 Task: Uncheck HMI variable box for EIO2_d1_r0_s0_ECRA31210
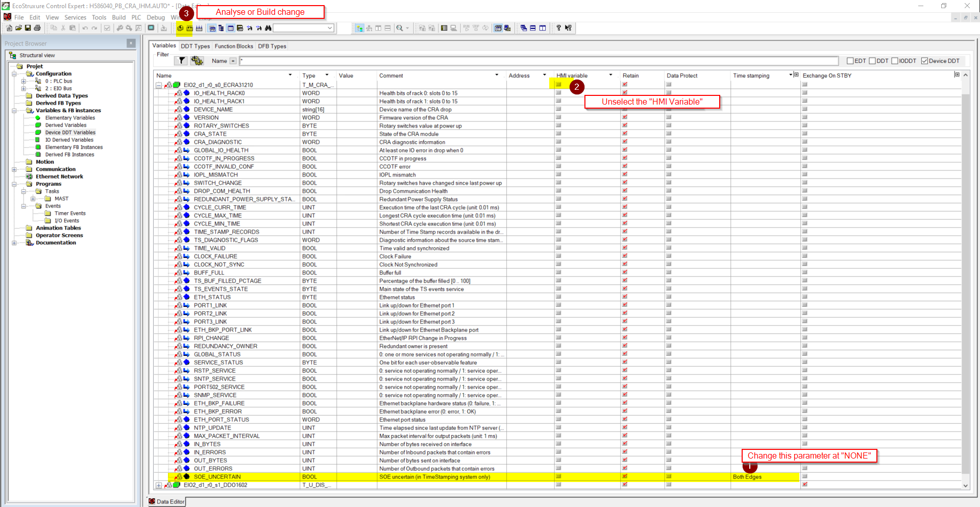[x=558, y=85]
